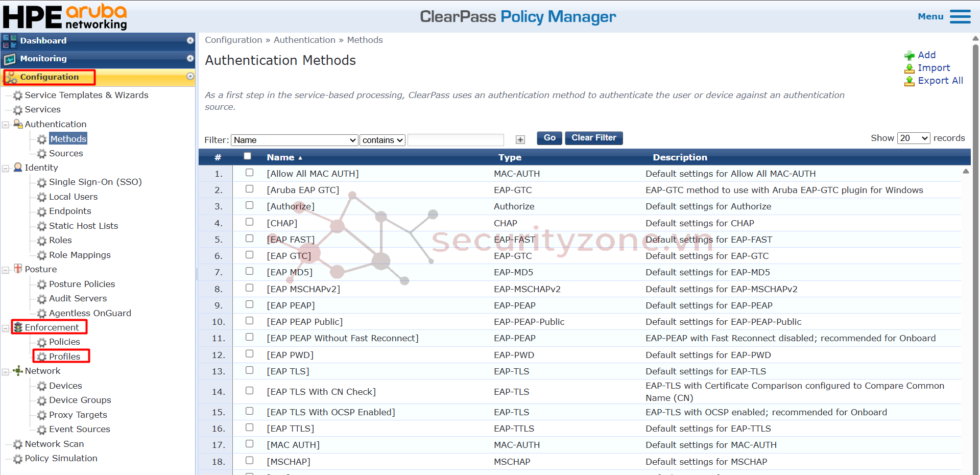The width and height of the screenshot is (980, 475).
Task: Expand the Dashboard panel arrow
Action: [190, 40]
